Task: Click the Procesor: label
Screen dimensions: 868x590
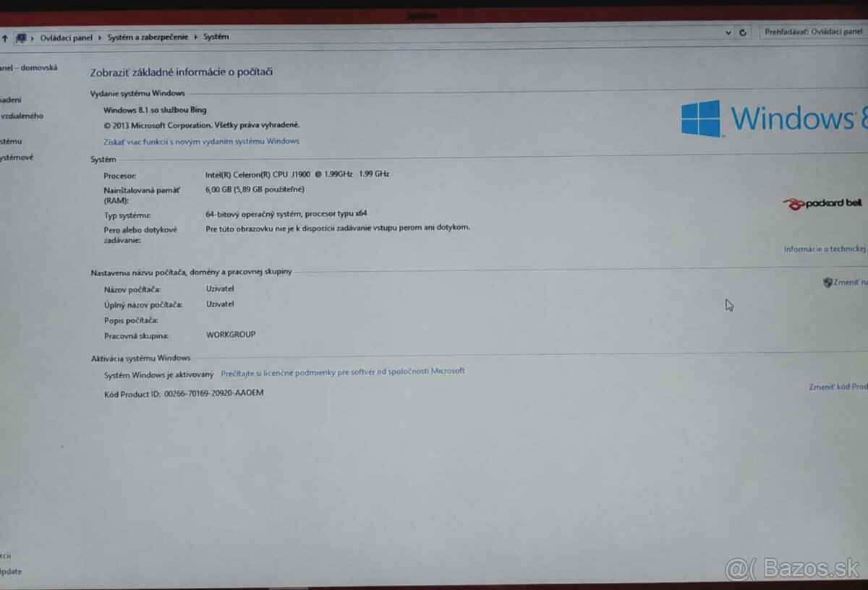Action: 119,176
